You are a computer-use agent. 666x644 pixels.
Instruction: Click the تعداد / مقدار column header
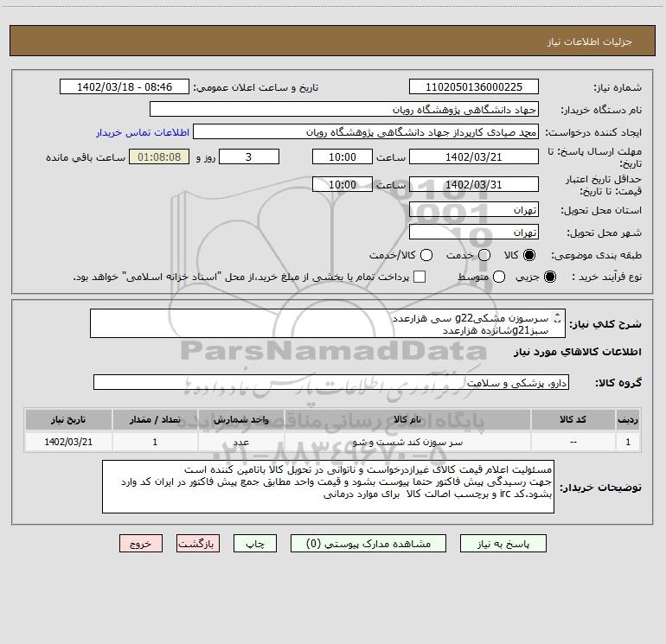pyautogui.click(x=155, y=419)
